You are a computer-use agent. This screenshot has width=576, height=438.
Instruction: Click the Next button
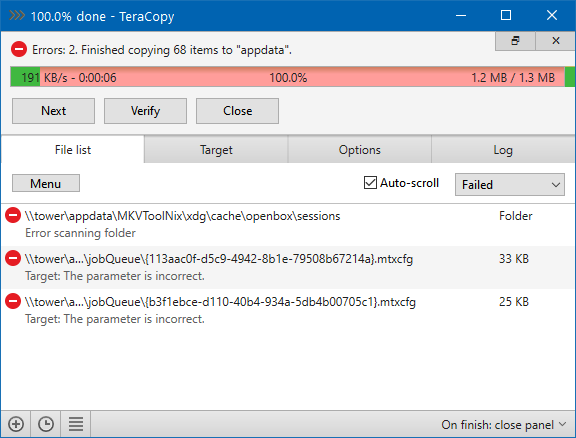coord(53,111)
